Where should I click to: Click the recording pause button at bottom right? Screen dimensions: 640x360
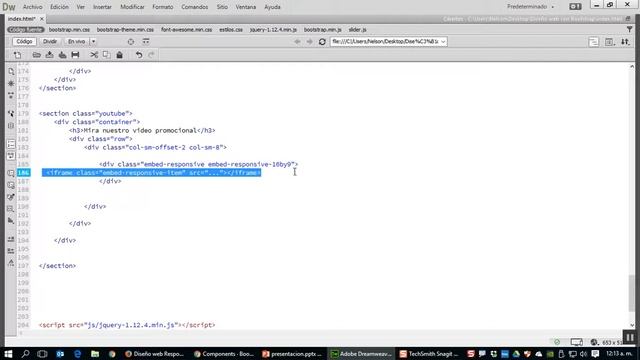click(x=630, y=338)
